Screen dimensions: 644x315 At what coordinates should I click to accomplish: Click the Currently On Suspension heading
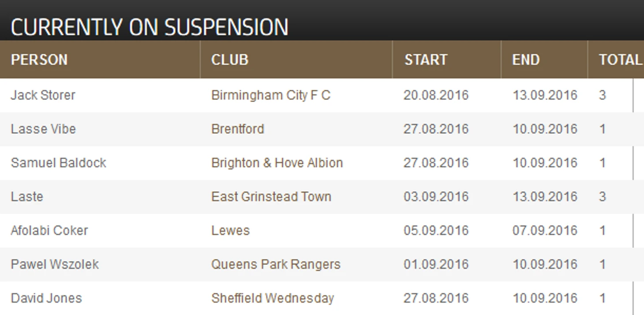149,27
